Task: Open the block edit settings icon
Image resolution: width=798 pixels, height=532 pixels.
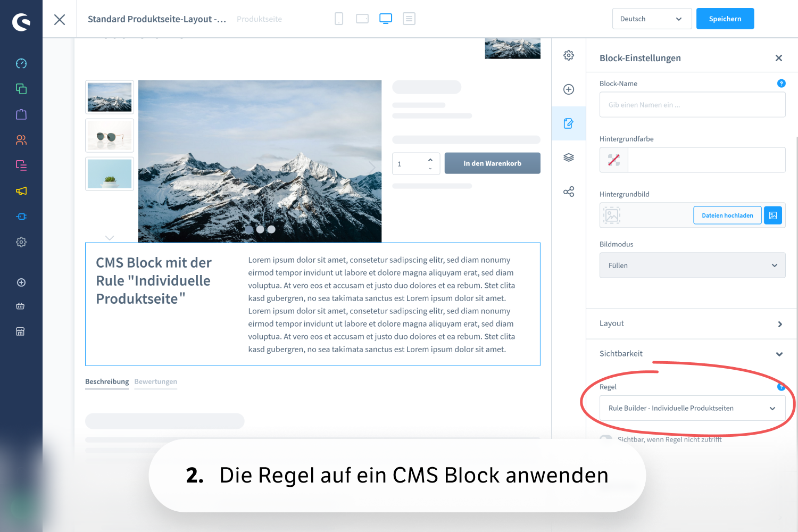Action: click(569, 123)
